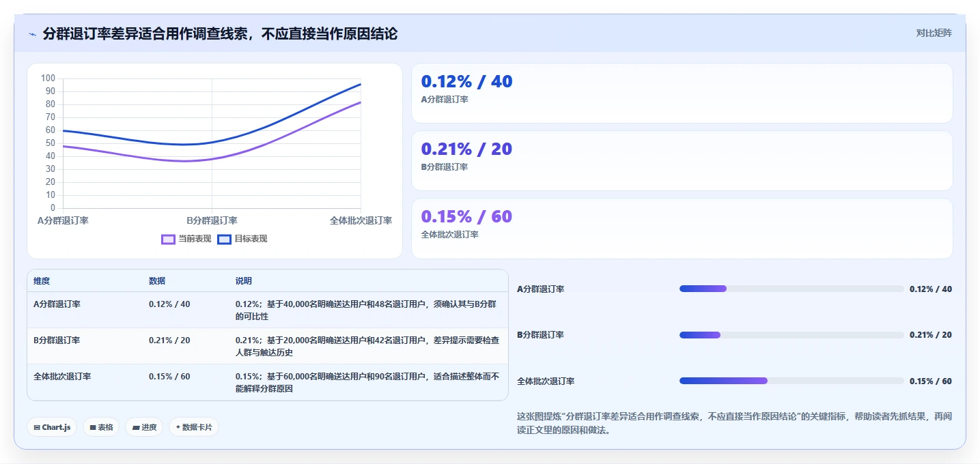Click the chart x-axis label B分群退订率
Viewport: 980px width, 464px height.
point(212,220)
